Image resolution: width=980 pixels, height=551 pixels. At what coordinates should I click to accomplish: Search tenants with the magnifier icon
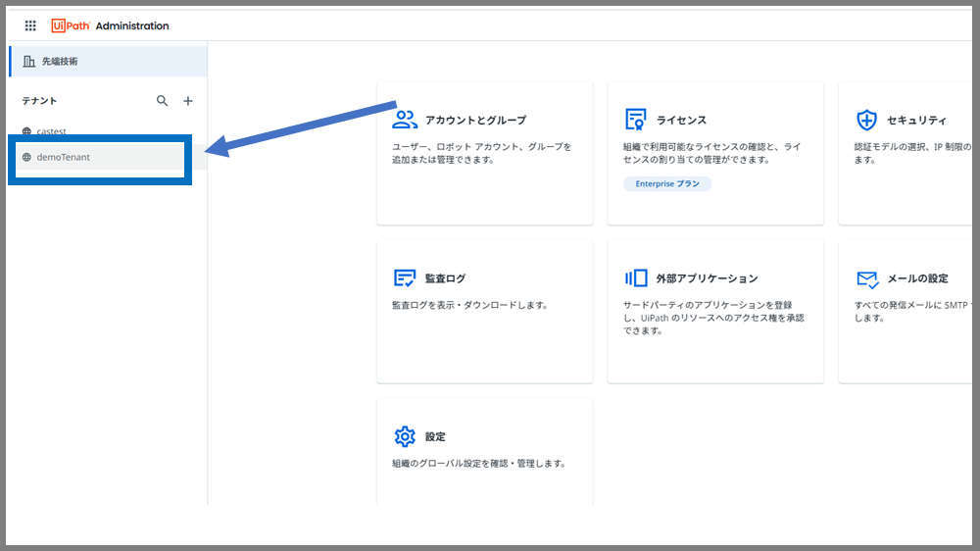[162, 101]
